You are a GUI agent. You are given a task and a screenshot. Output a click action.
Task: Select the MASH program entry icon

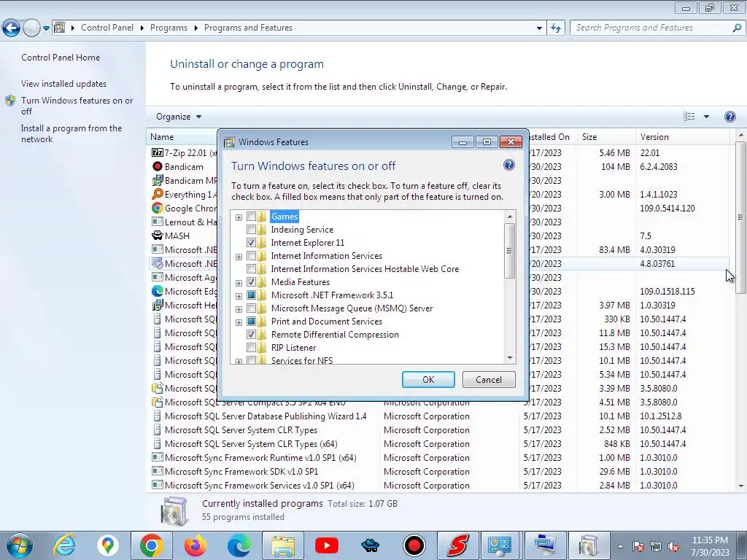pyautogui.click(x=158, y=236)
